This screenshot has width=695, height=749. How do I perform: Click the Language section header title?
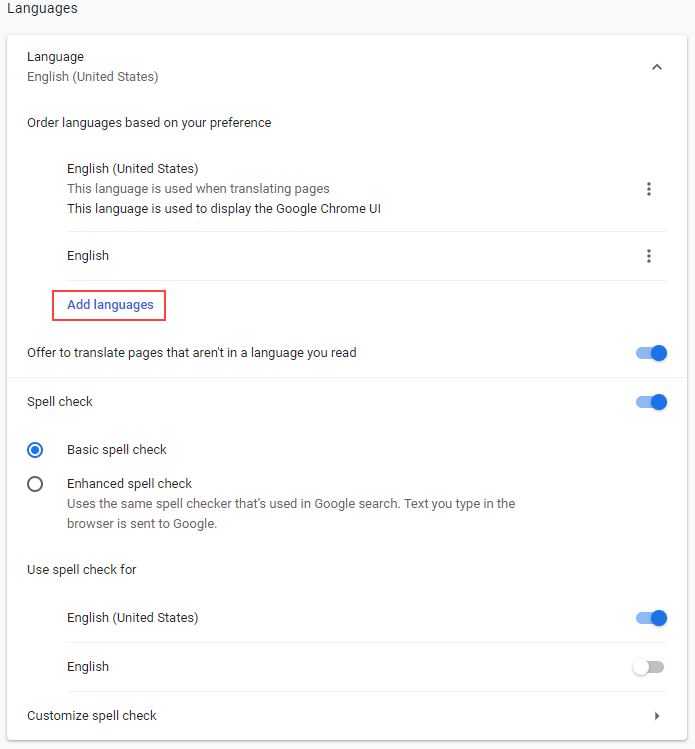pos(56,57)
